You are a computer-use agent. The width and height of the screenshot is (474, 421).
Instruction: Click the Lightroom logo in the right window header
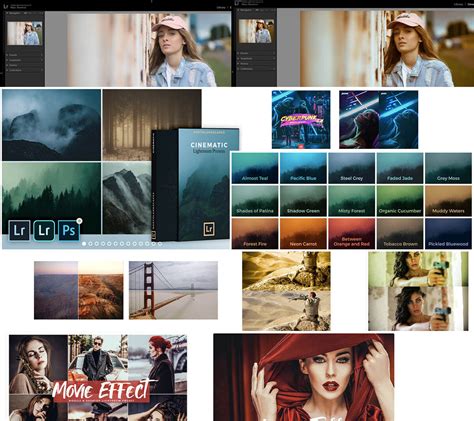coord(237,3)
